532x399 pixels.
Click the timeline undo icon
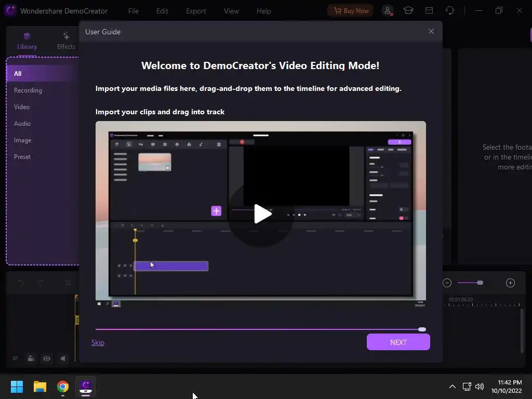tap(20, 283)
